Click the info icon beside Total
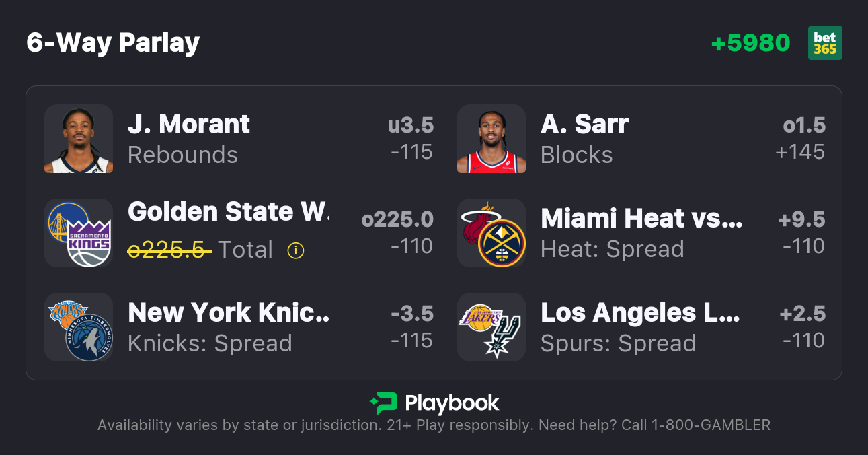 [295, 250]
